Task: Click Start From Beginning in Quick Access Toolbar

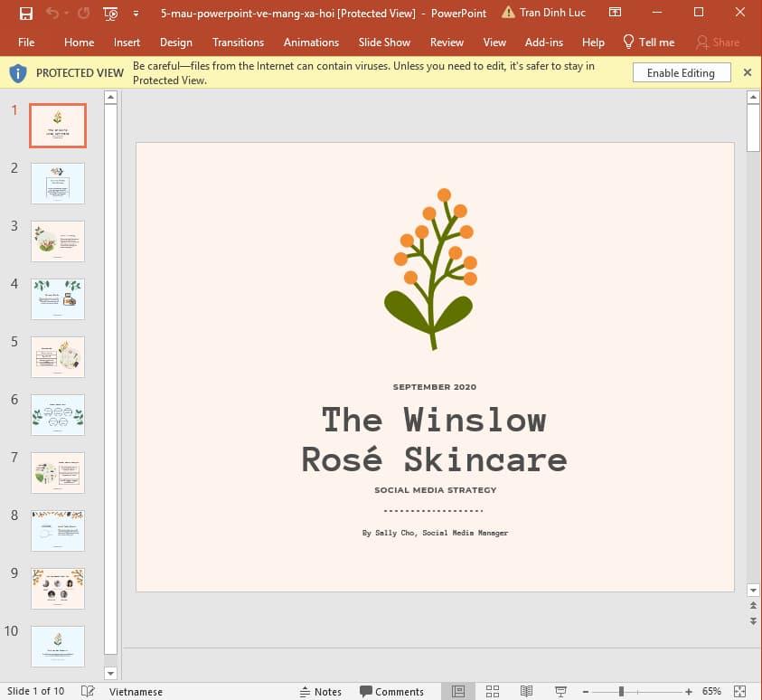Action: point(110,12)
